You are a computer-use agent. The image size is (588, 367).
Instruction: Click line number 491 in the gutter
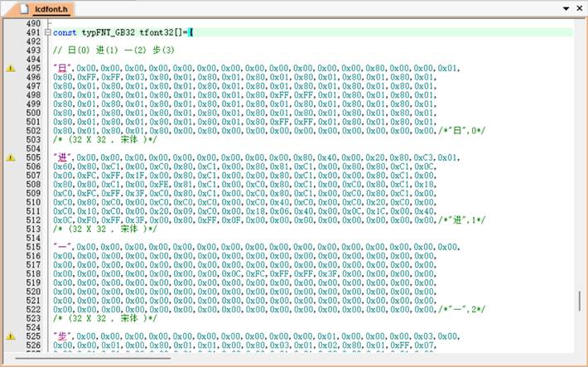[x=32, y=32]
